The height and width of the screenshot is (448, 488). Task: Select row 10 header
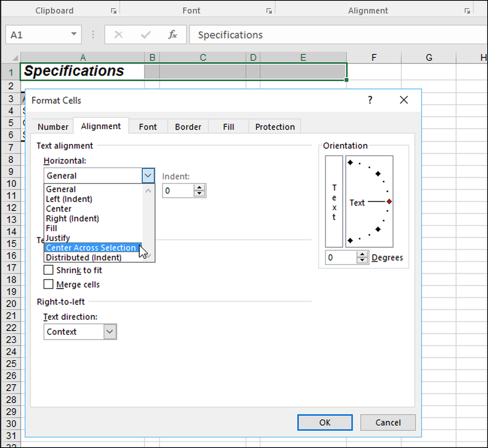coord(11,183)
